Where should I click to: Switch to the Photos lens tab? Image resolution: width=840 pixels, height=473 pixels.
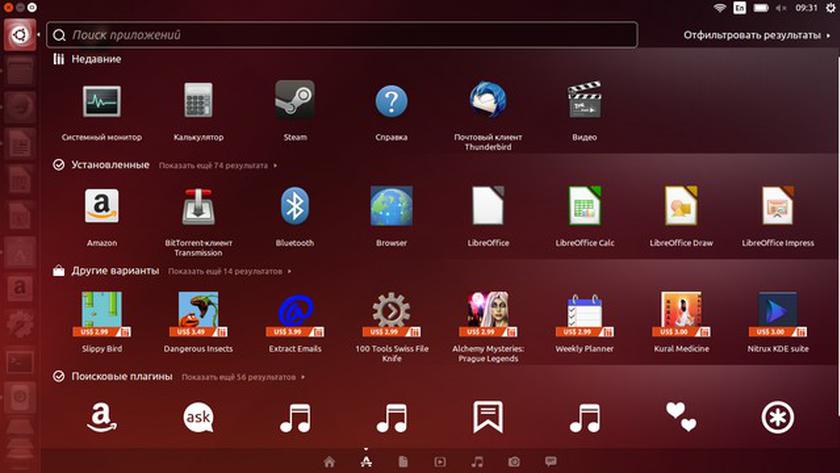[514, 461]
